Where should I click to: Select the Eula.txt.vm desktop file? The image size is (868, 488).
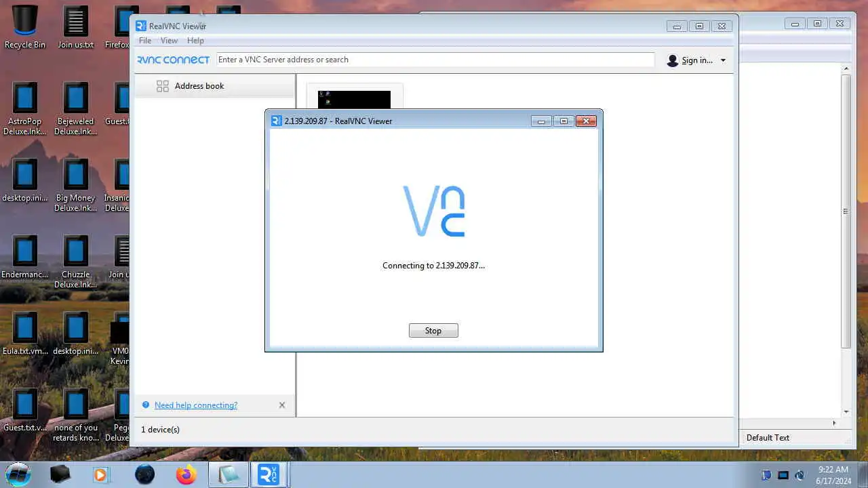[x=25, y=334]
